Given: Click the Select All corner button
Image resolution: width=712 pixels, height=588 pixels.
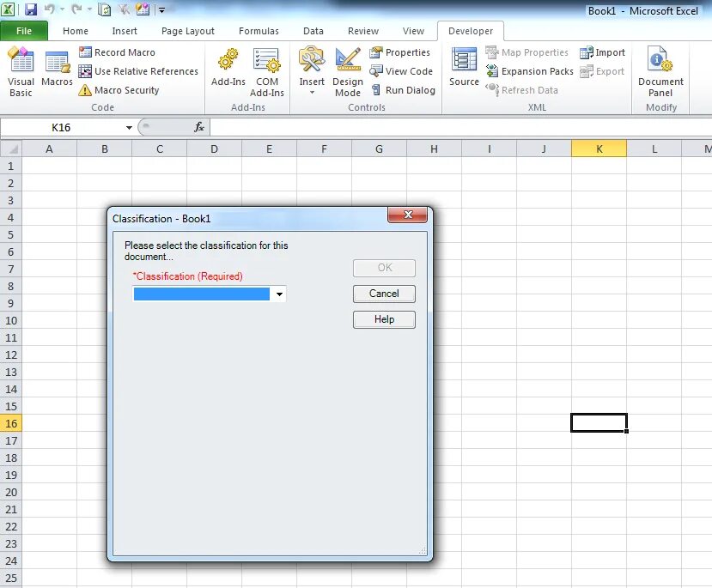Looking at the screenshot, I should click(11, 149).
